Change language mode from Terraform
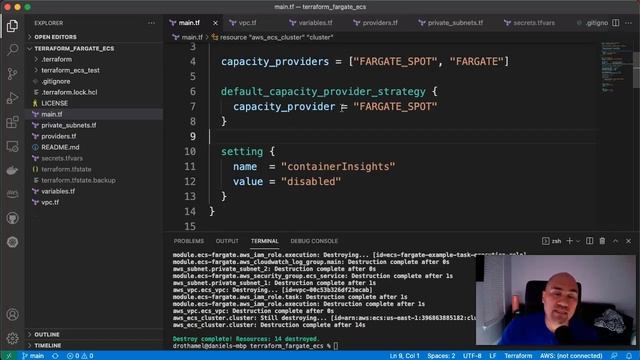Viewport: 640px width, 360px height. click(x=518, y=356)
